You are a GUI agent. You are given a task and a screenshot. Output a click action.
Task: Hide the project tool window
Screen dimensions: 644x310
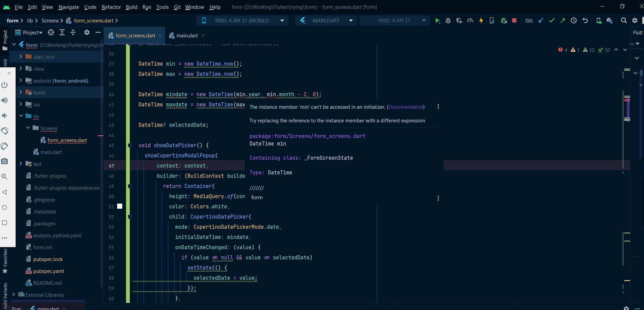tap(98, 32)
